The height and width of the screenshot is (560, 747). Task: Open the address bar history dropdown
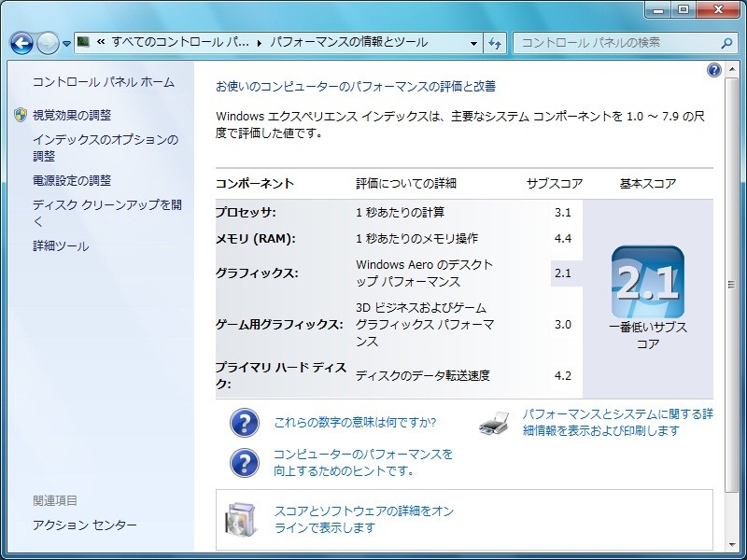(x=473, y=43)
